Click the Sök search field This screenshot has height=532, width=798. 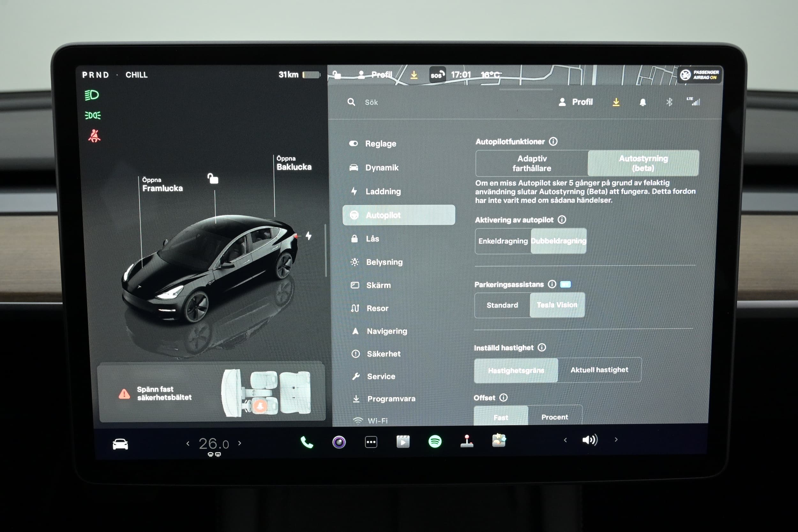point(371,102)
